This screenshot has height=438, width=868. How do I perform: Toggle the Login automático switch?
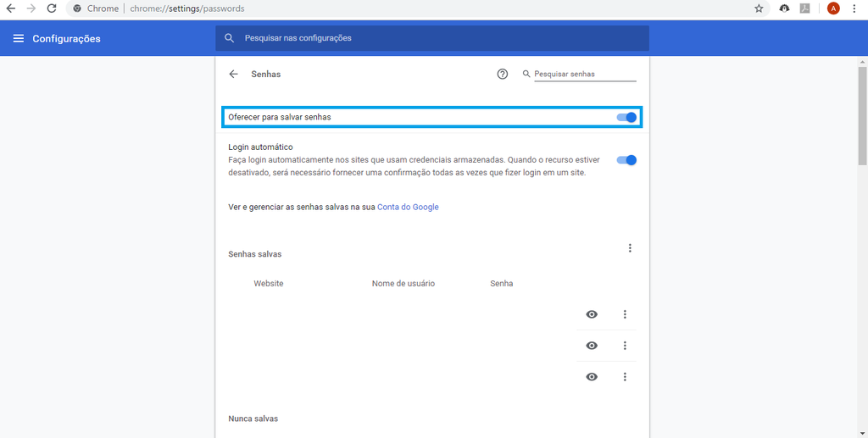[626, 160]
